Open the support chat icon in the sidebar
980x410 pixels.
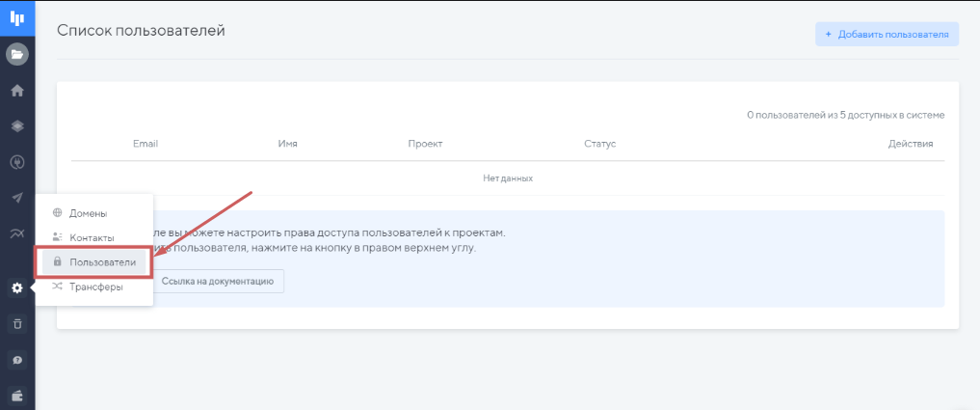coord(16,359)
